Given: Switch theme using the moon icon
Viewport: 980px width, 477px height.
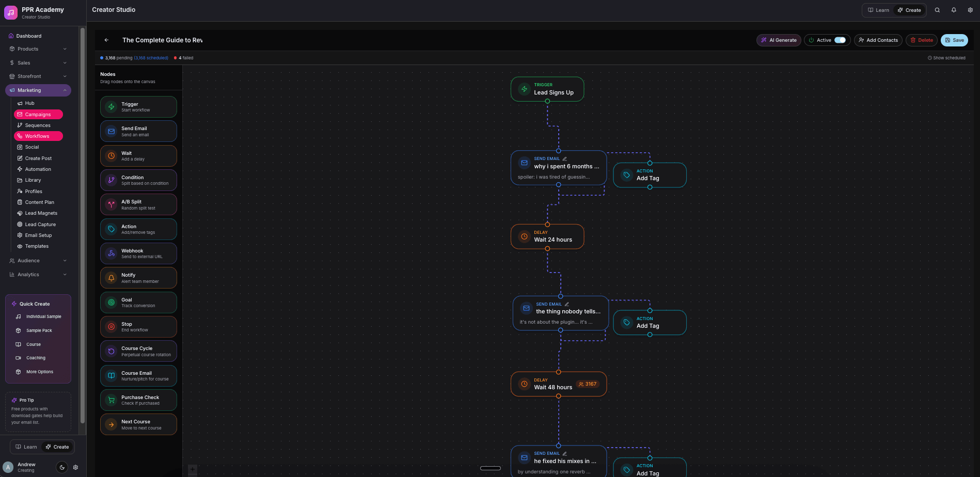Looking at the screenshot, I should click(62, 467).
